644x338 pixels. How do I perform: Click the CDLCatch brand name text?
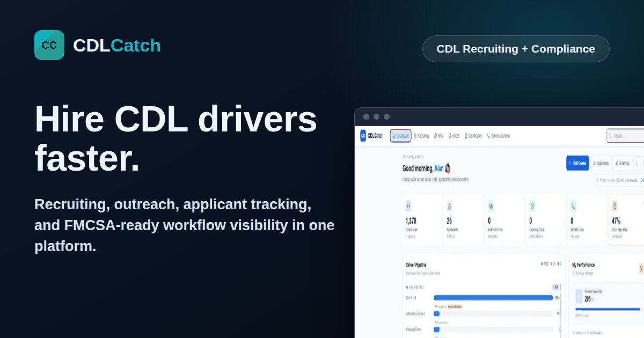click(117, 46)
